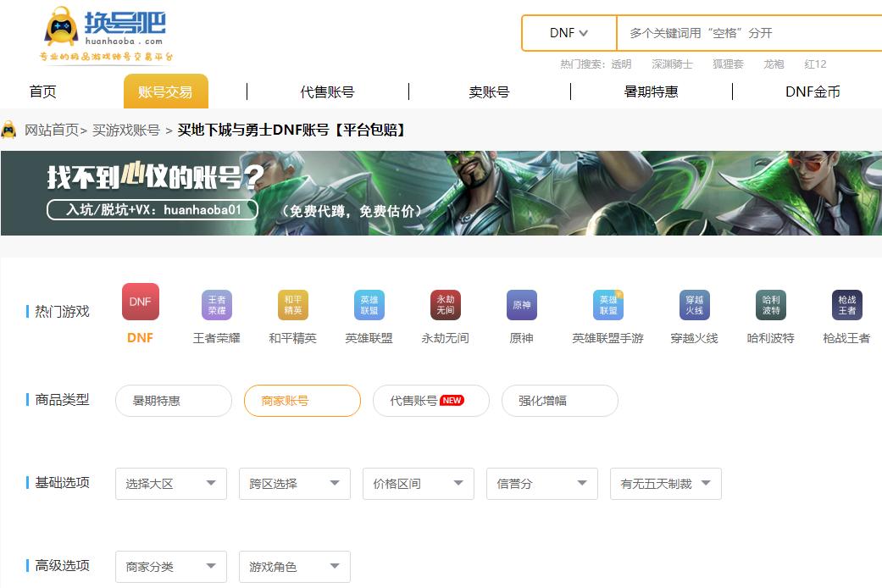Image resolution: width=882 pixels, height=588 pixels.
Task: Click the 网站首页 breadcrumb link
Action: [x=53, y=129]
